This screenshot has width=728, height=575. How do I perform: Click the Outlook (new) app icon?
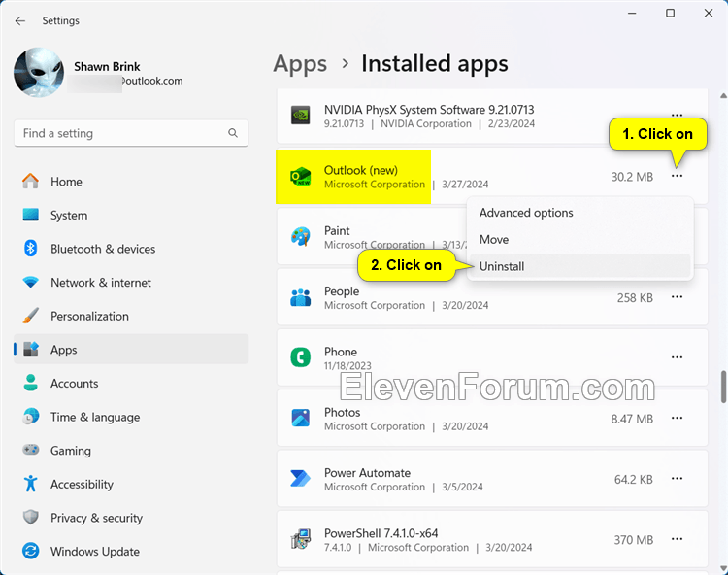click(x=300, y=177)
